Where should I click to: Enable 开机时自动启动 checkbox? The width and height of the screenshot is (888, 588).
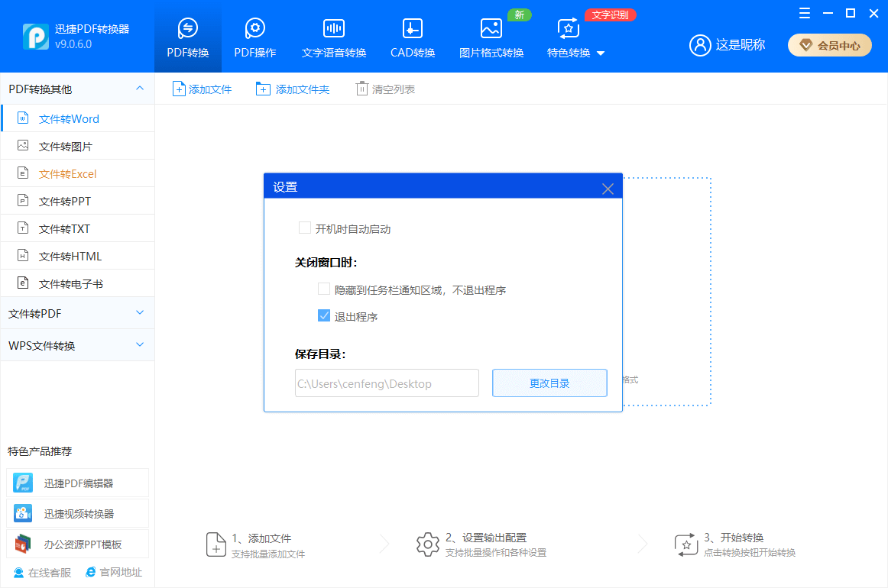click(x=305, y=228)
